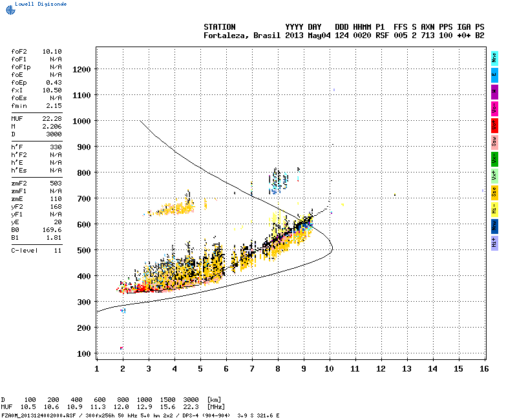Select the fmin value 2.15

[54, 106]
